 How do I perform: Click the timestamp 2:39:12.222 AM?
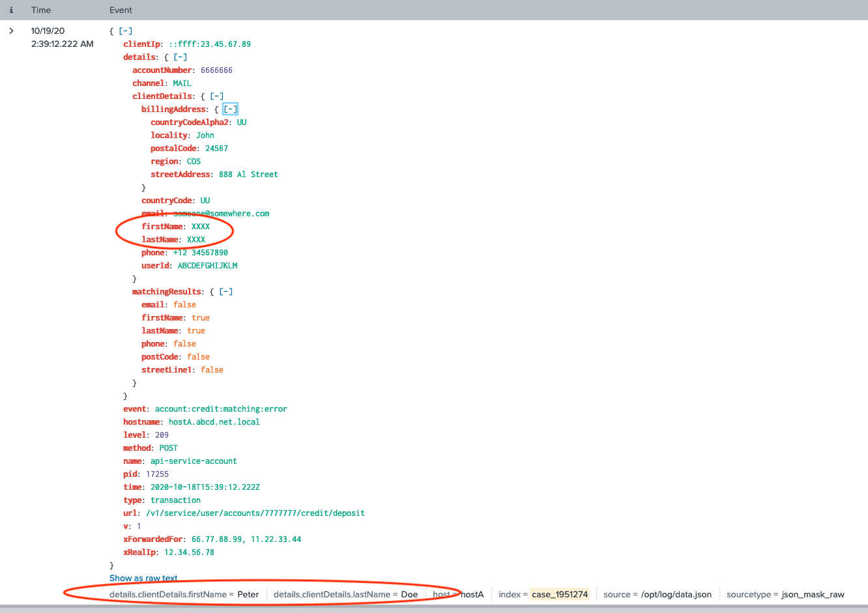[61, 44]
